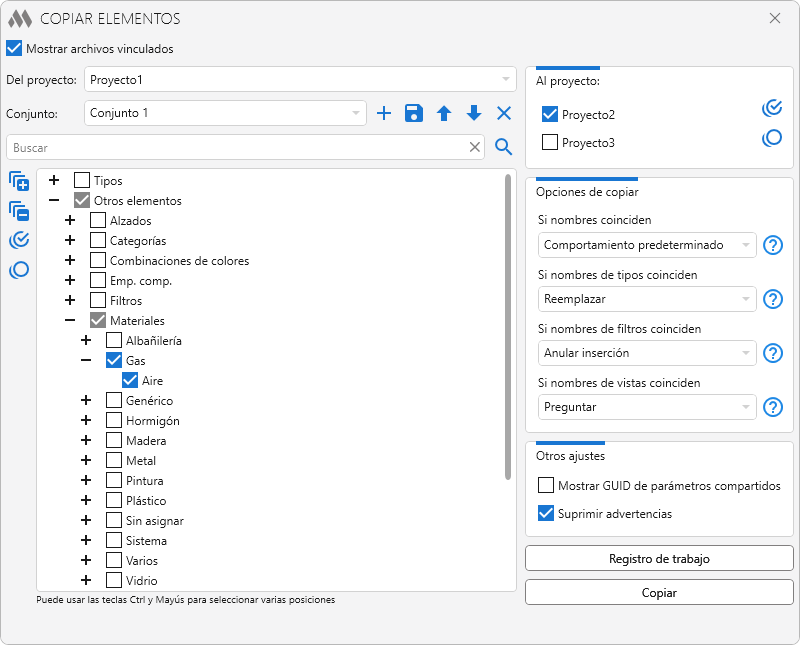This screenshot has width=800, height=645.
Task: Open help for Si nombres coinciden
Action: [773, 245]
